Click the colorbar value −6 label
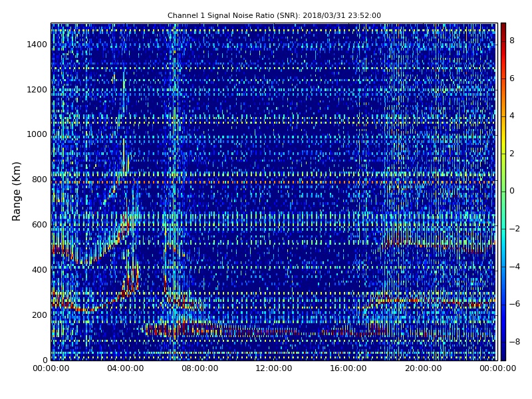 (515, 304)
